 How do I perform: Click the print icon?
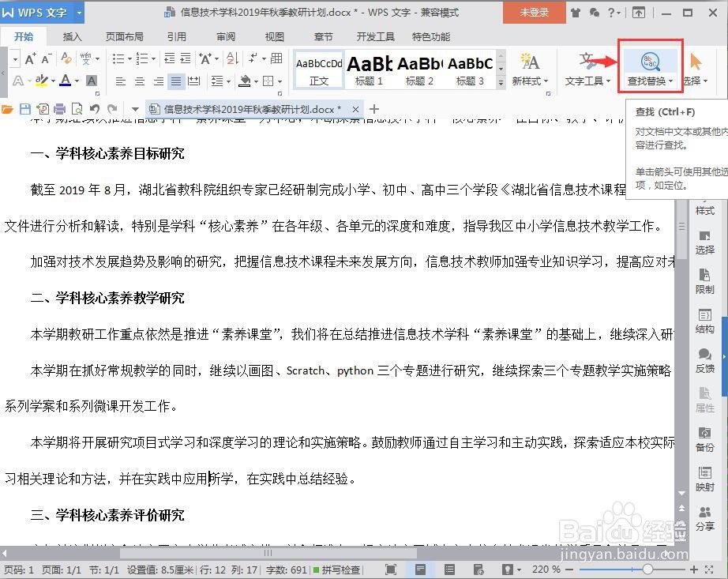(x=59, y=109)
